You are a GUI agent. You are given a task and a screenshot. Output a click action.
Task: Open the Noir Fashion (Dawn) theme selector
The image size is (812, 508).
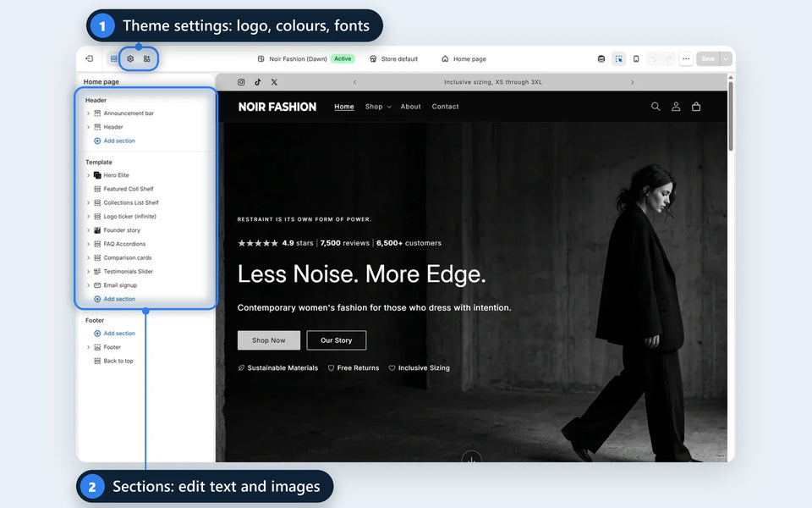click(305, 59)
